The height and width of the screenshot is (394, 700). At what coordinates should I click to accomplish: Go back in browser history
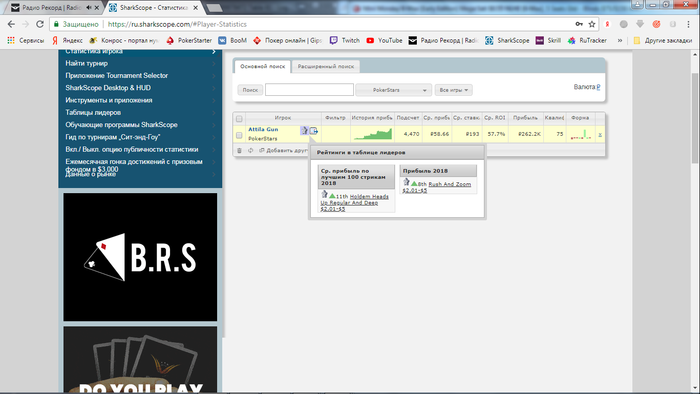pos(11,24)
